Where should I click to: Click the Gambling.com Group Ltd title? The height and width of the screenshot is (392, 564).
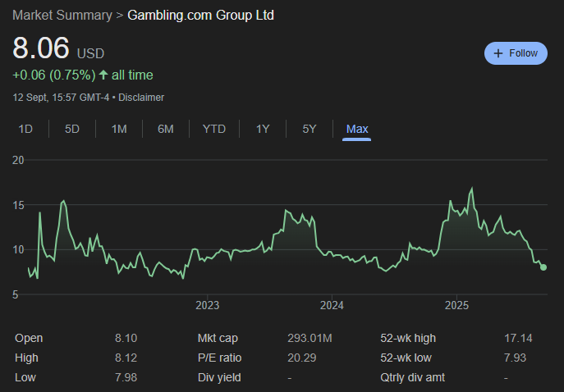click(x=200, y=15)
